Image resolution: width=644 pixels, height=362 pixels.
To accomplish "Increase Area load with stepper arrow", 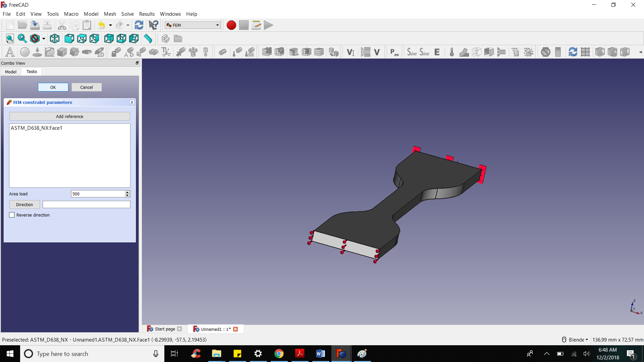I will click(x=127, y=192).
